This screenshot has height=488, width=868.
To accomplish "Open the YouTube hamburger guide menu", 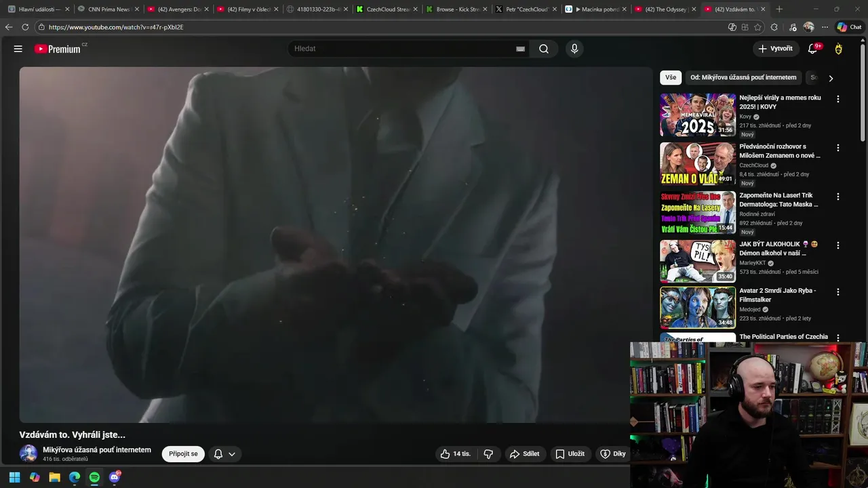I will click(18, 49).
